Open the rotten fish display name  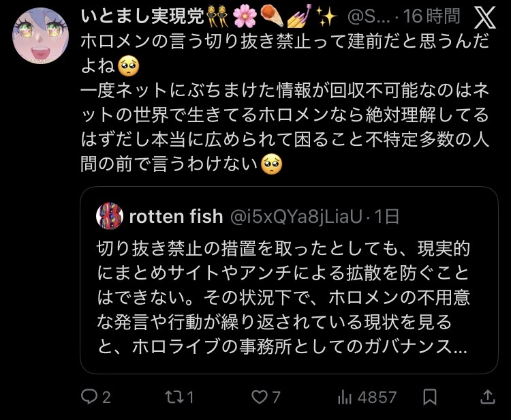pyautogui.click(x=176, y=217)
